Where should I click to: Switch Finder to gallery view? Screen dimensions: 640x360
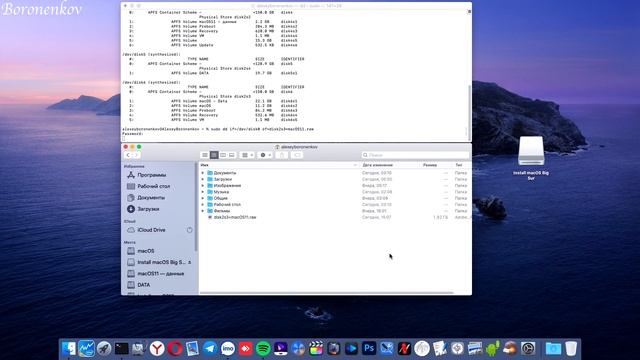(x=232, y=155)
